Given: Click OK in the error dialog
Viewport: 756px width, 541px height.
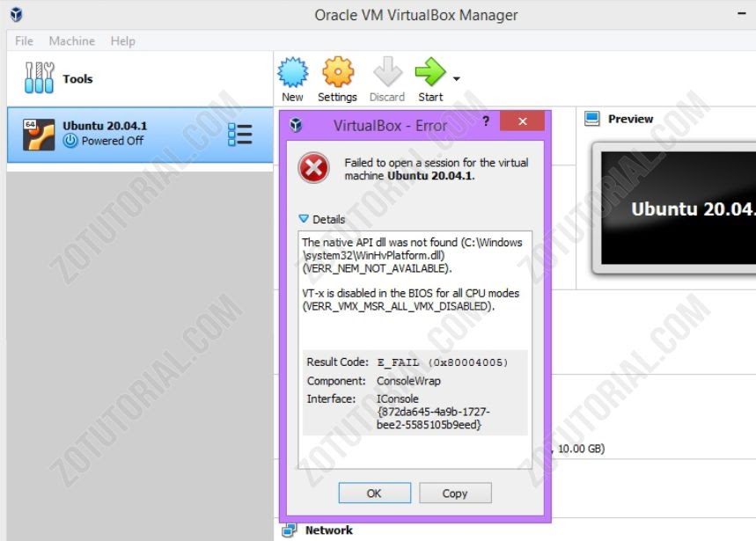Looking at the screenshot, I should pyautogui.click(x=375, y=493).
